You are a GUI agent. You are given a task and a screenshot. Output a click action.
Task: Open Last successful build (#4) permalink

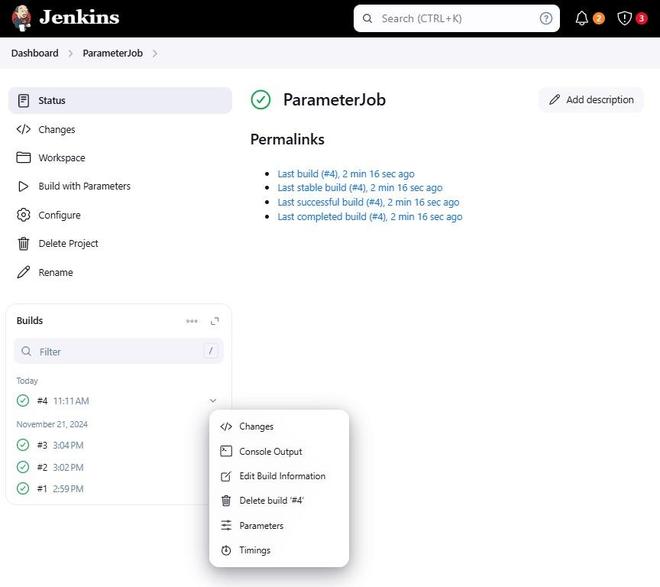(368, 202)
